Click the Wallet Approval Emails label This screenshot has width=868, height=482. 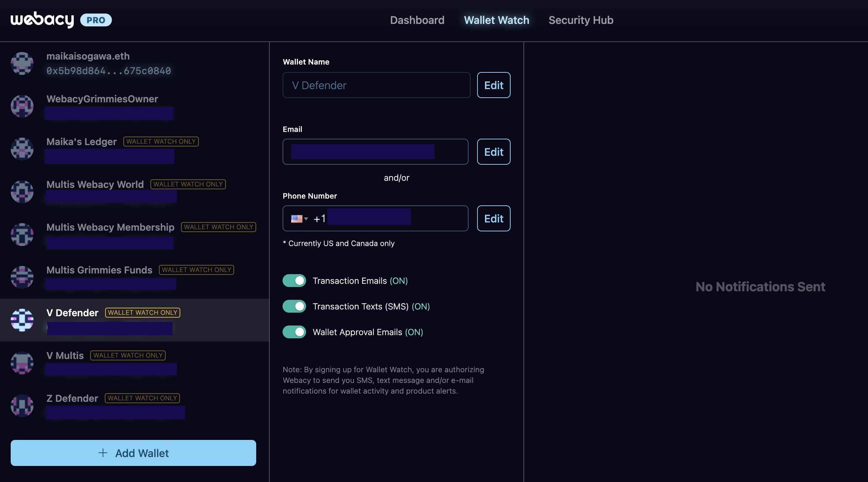[368, 332]
